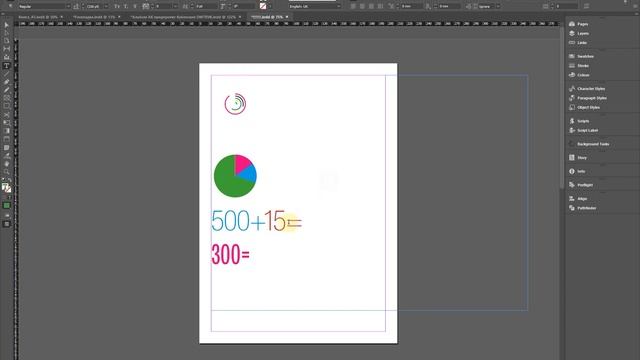Screen dimensions: 640x360
Task: Open the fill color swatch dropdown arrow
Action: coord(270,7)
